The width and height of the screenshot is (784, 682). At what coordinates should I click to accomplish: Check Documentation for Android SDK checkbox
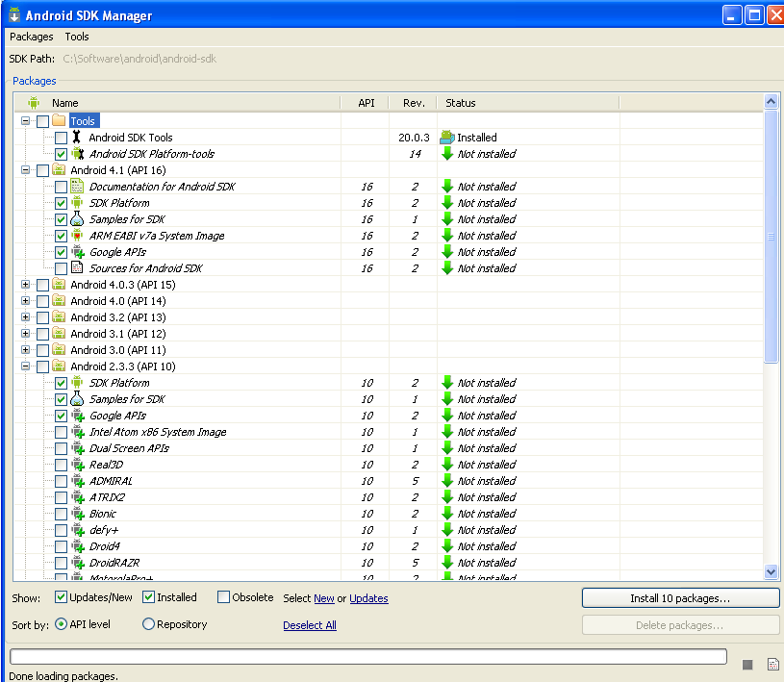pyautogui.click(x=61, y=187)
